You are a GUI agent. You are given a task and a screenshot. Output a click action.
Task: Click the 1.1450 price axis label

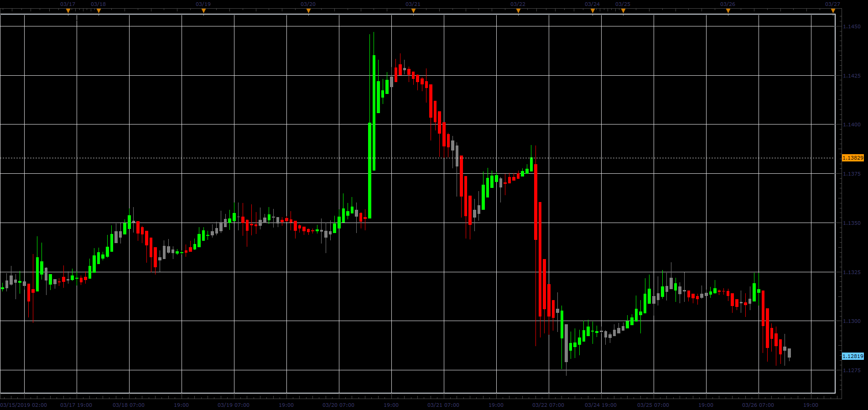click(x=852, y=26)
